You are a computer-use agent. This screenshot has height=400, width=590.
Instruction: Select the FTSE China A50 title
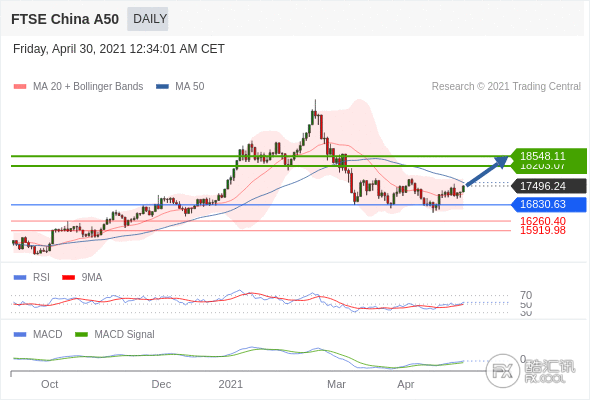coord(65,19)
